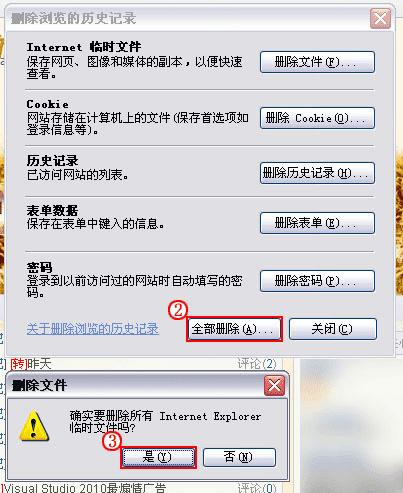This screenshot has height=493, width=403.
Task: Open the Visual Studio 2010 article link
Action: pos(85,487)
